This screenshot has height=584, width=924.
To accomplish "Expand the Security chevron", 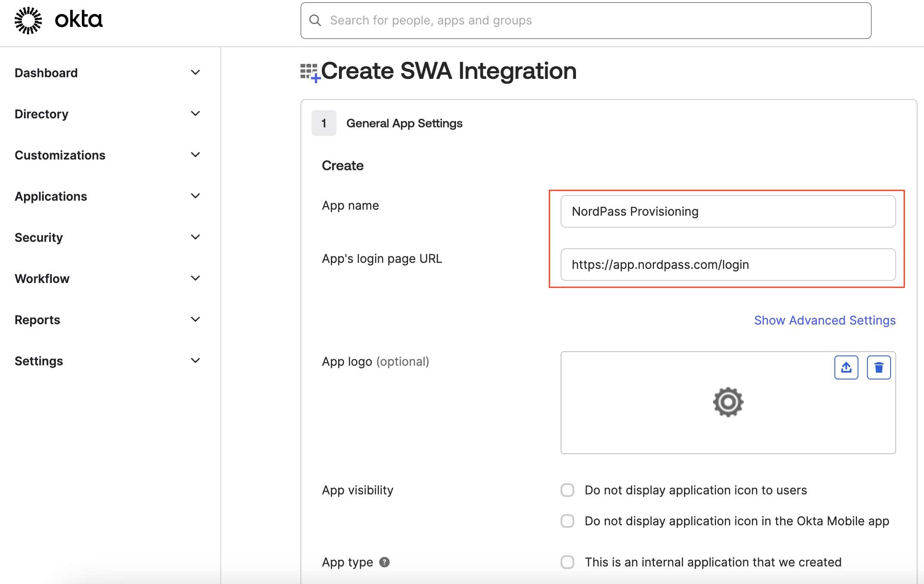I will point(195,237).
